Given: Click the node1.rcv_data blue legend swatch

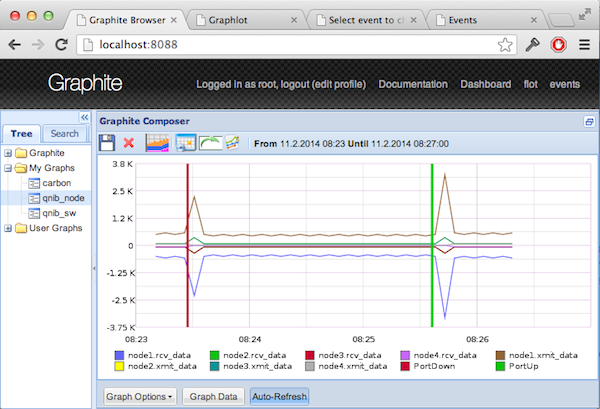Looking at the screenshot, I should point(119,355).
